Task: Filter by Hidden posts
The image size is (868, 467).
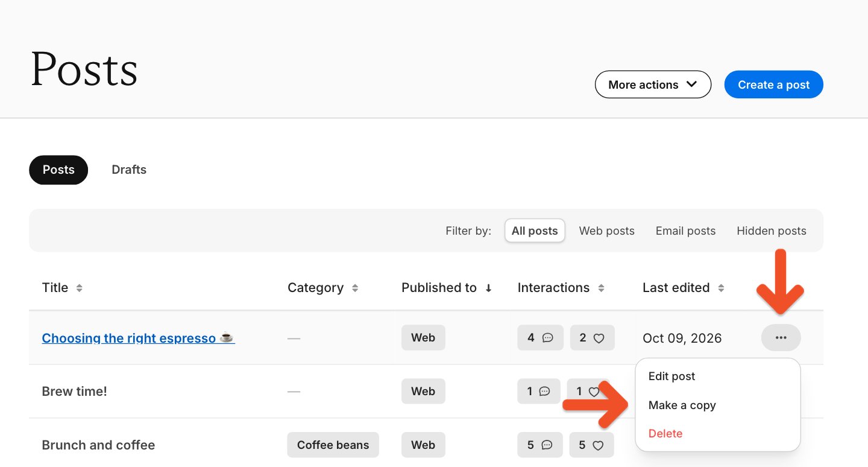Action: (772, 230)
